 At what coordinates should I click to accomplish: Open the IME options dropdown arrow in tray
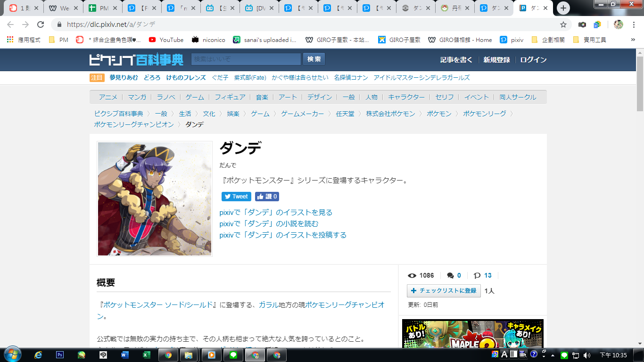(x=544, y=357)
